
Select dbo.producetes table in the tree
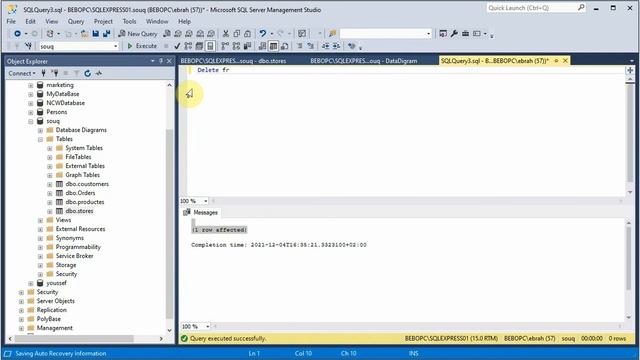click(x=84, y=202)
